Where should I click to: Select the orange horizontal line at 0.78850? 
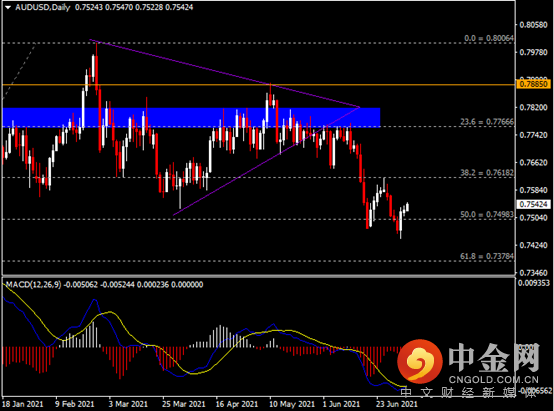click(258, 85)
